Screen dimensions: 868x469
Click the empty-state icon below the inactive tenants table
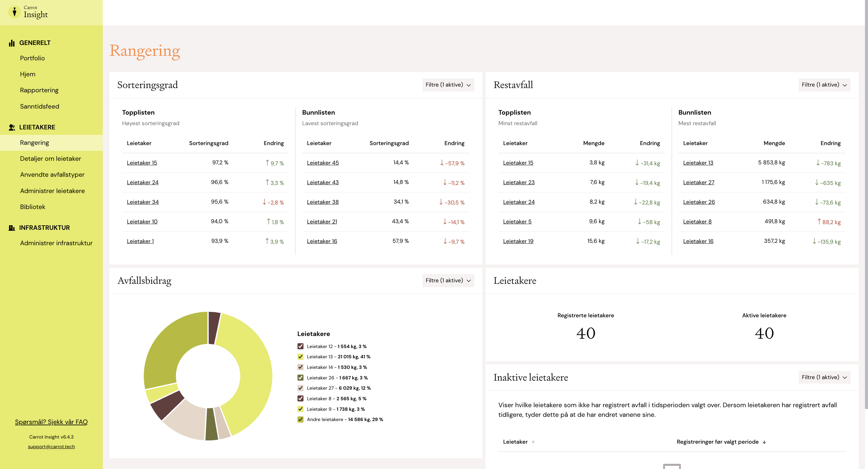pyautogui.click(x=671, y=466)
